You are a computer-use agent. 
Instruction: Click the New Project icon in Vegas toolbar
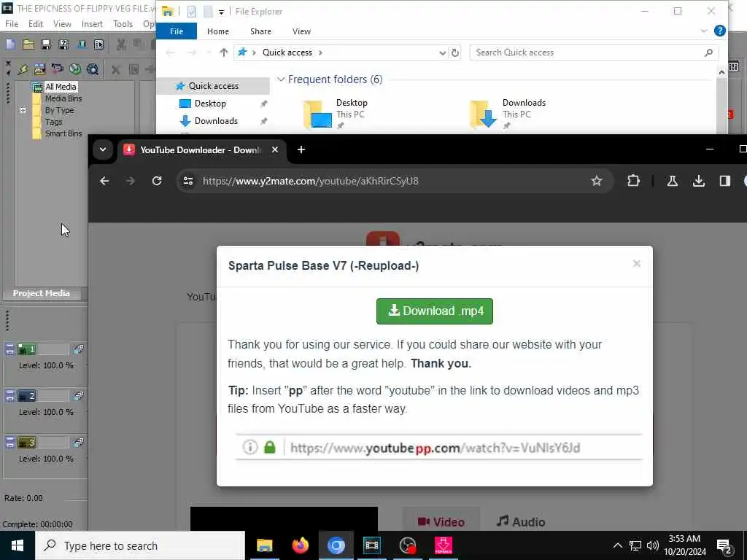point(10,44)
